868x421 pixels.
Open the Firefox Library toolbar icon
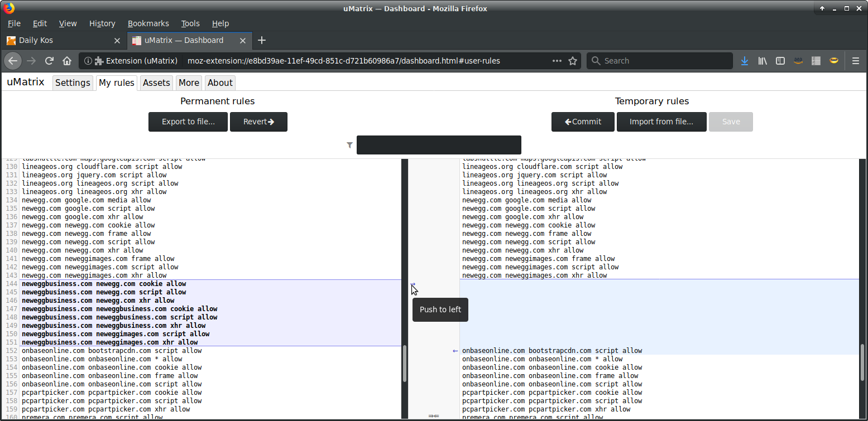pyautogui.click(x=763, y=61)
